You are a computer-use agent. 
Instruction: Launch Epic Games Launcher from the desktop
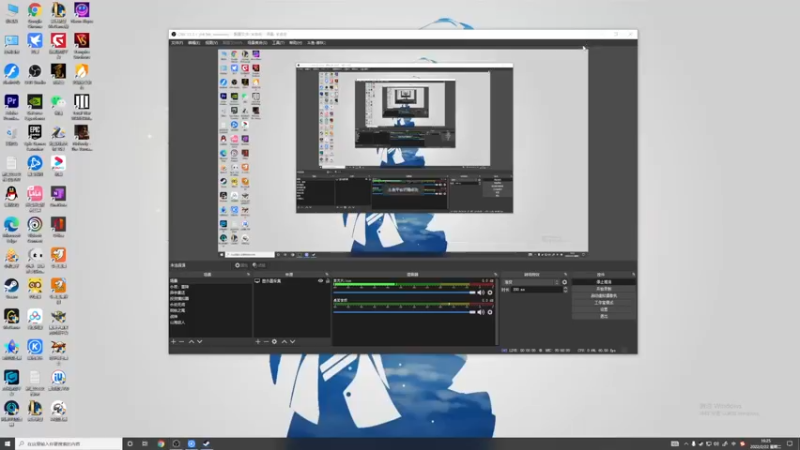click(35, 137)
